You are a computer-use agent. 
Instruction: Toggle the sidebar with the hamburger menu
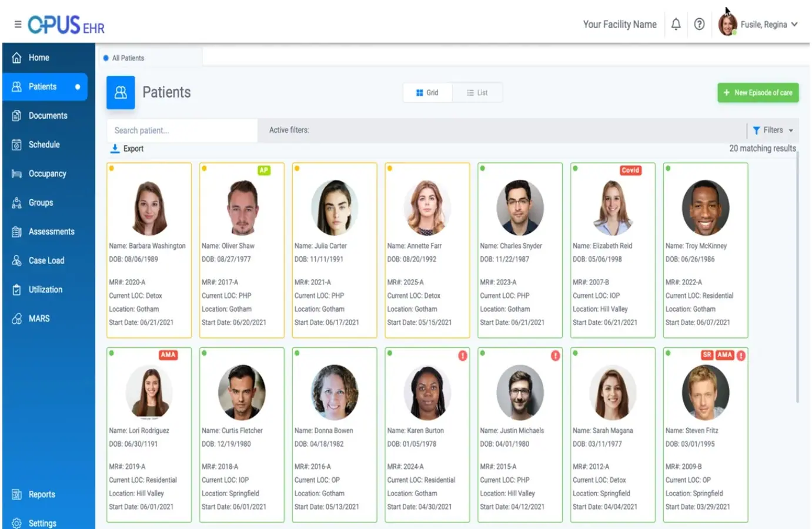[17, 24]
